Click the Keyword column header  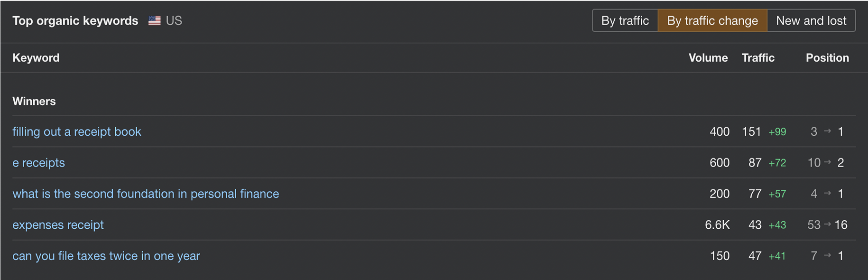point(36,58)
